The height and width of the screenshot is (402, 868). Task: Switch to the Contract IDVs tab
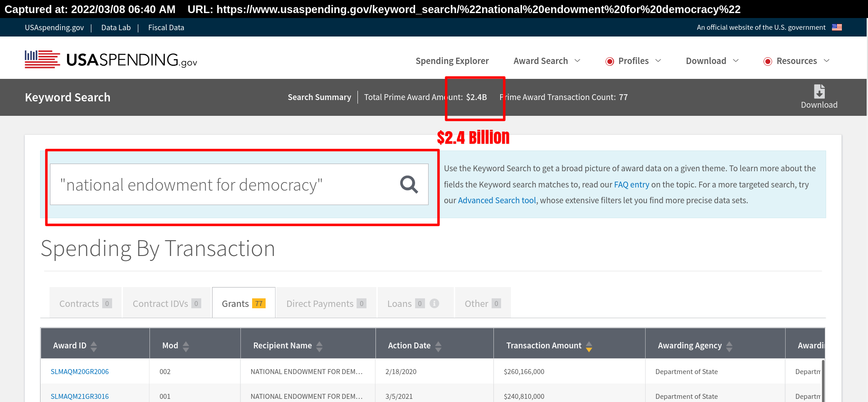167,303
